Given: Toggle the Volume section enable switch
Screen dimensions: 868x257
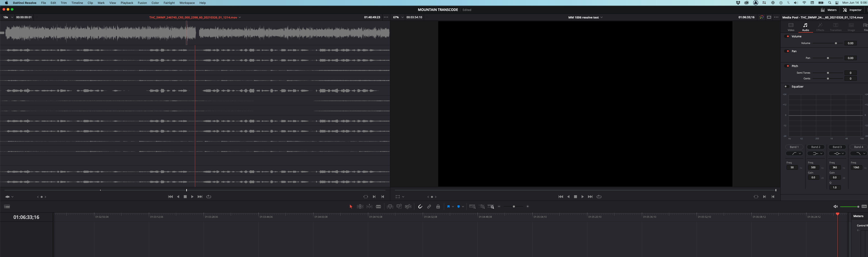Looking at the screenshot, I should (x=787, y=36).
